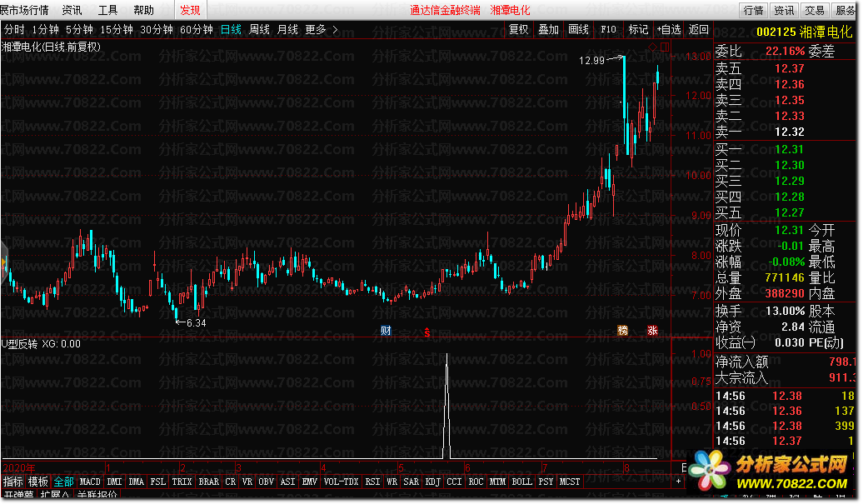Click the split-window icon above the chart

click(665, 47)
